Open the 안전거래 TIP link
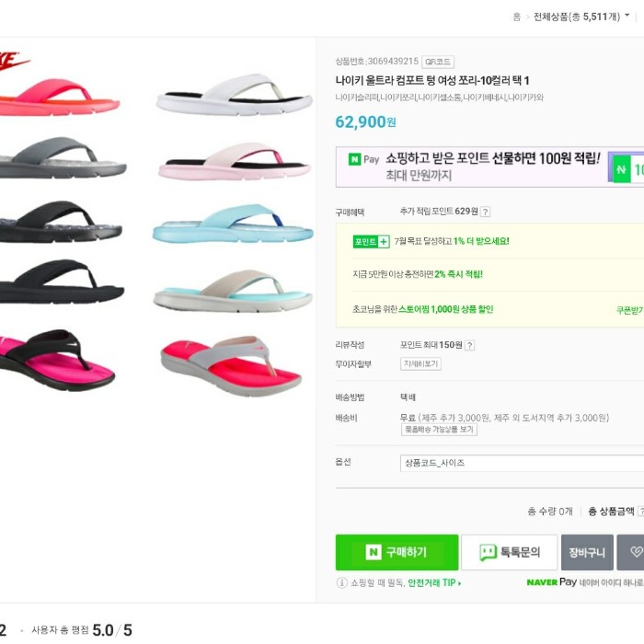Image resolution: width=644 pixels, height=644 pixels. tap(434, 582)
